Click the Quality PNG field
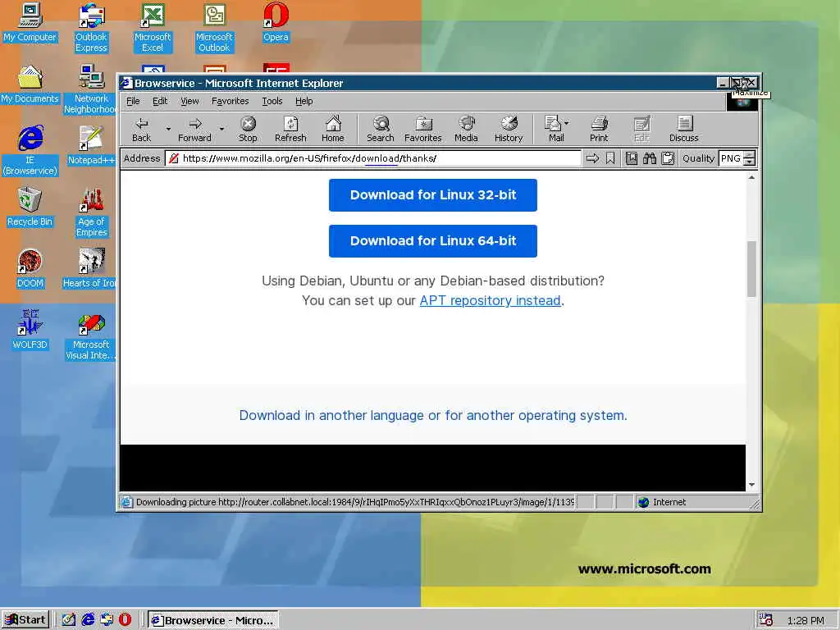Image resolution: width=840 pixels, height=630 pixels. (x=731, y=158)
